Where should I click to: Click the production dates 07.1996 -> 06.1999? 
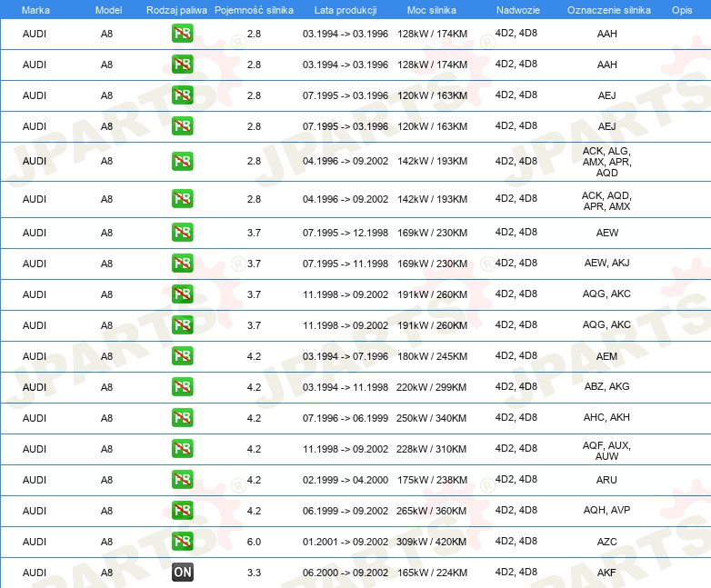pyautogui.click(x=345, y=418)
